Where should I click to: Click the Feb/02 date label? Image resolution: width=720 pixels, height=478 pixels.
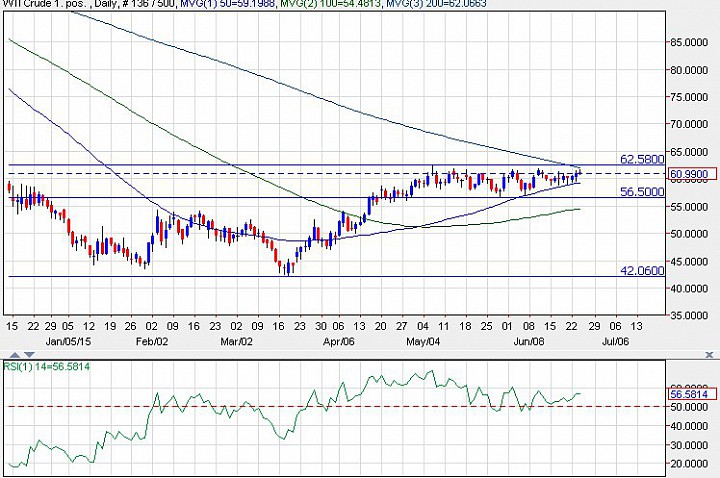(x=152, y=342)
